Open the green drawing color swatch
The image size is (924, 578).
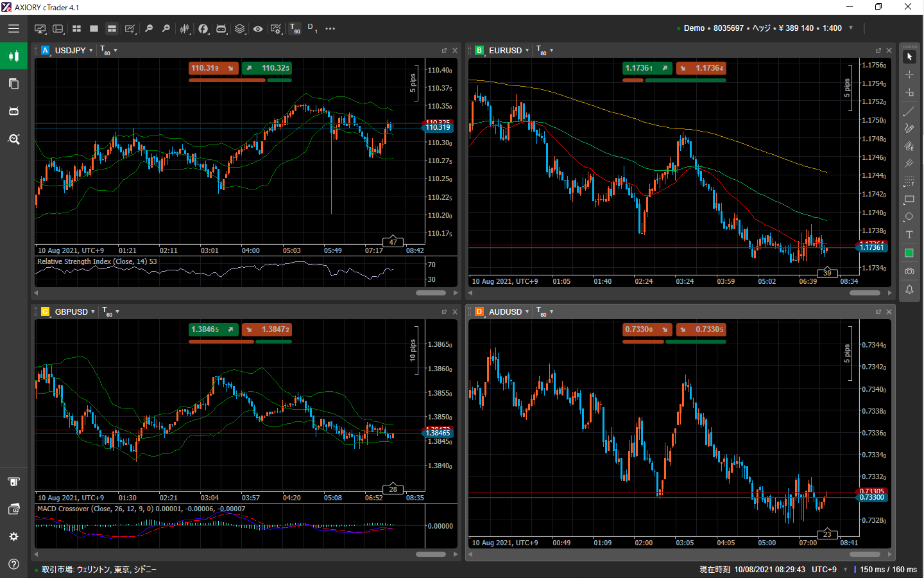tap(909, 253)
